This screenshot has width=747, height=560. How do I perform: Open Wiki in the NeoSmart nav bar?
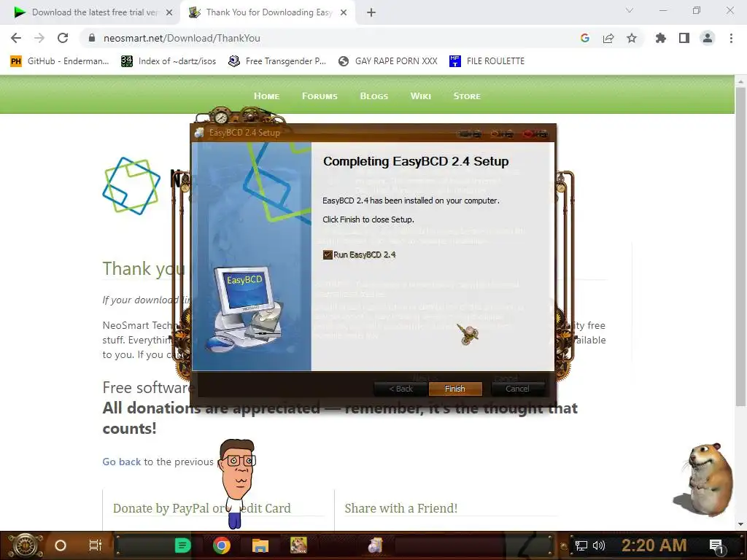pos(421,96)
